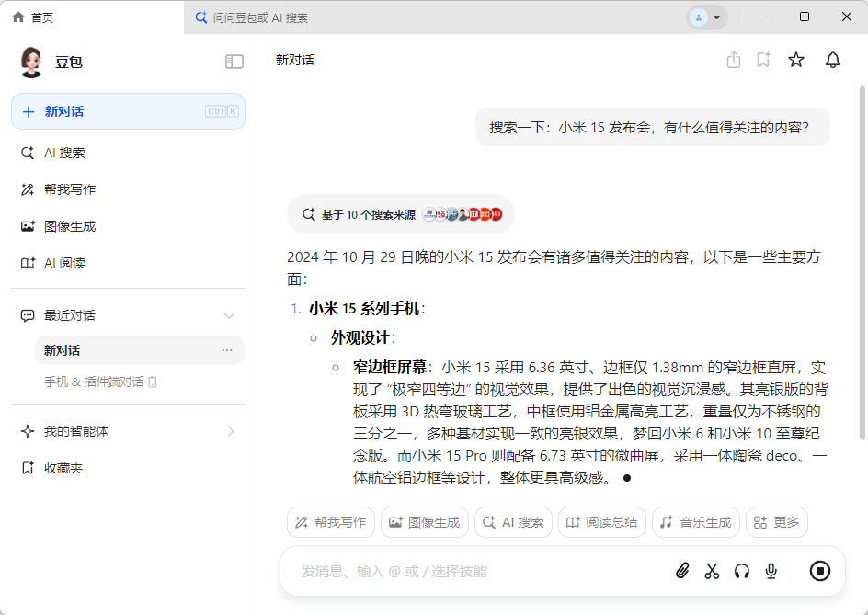Start a 新对话 from the sidebar
Viewport: 868px width, 615px height.
coord(128,111)
